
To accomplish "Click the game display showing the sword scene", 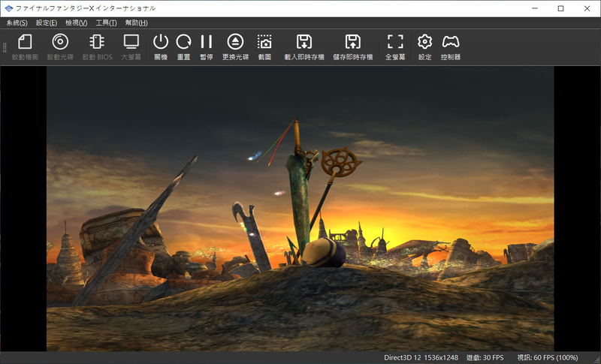I will coord(300,209).
